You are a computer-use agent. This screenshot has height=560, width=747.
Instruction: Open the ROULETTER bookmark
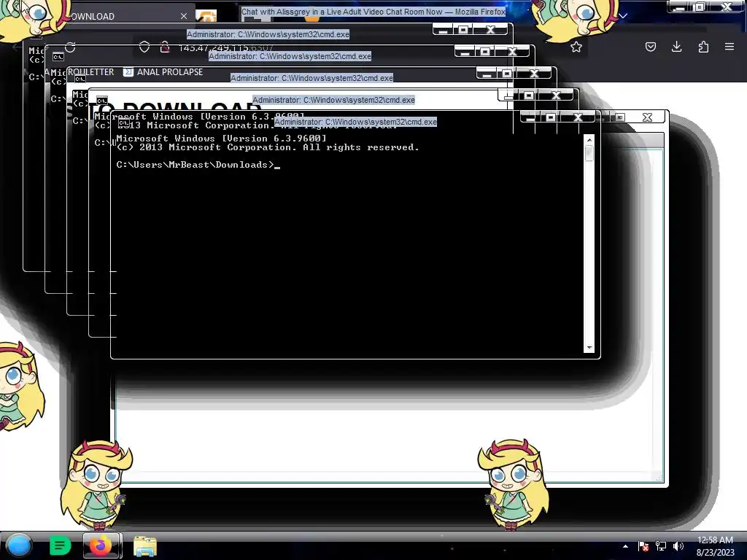point(90,72)
